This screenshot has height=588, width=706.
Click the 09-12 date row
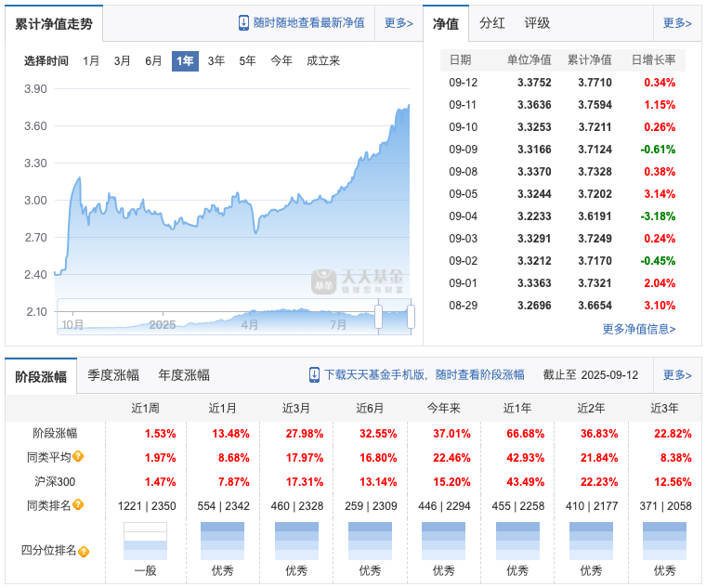[563, 83]
